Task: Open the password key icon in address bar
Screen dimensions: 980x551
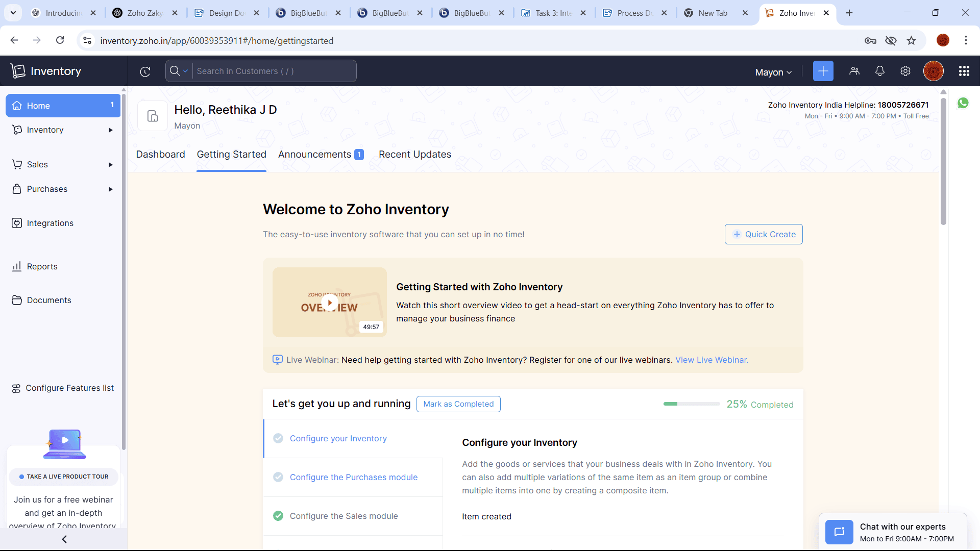Action: click(x=871, y=40)
